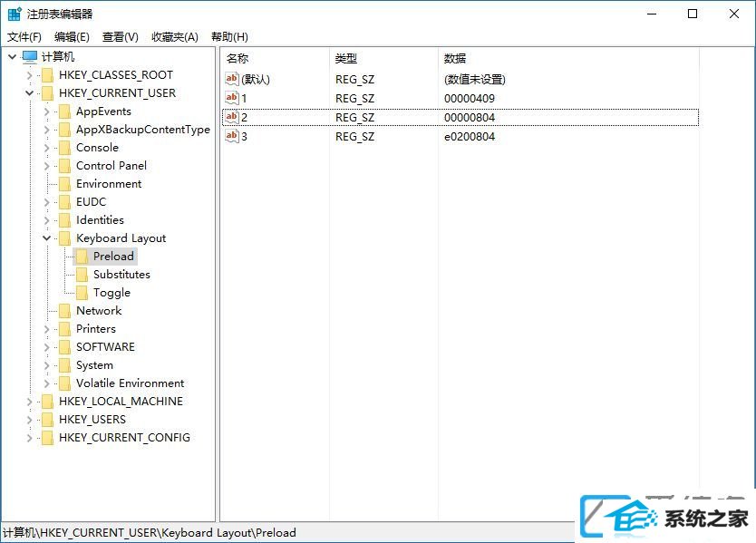Screen dimensions: 756x543
Task: Expand the AppEvents key
Action: pos(47,112)
